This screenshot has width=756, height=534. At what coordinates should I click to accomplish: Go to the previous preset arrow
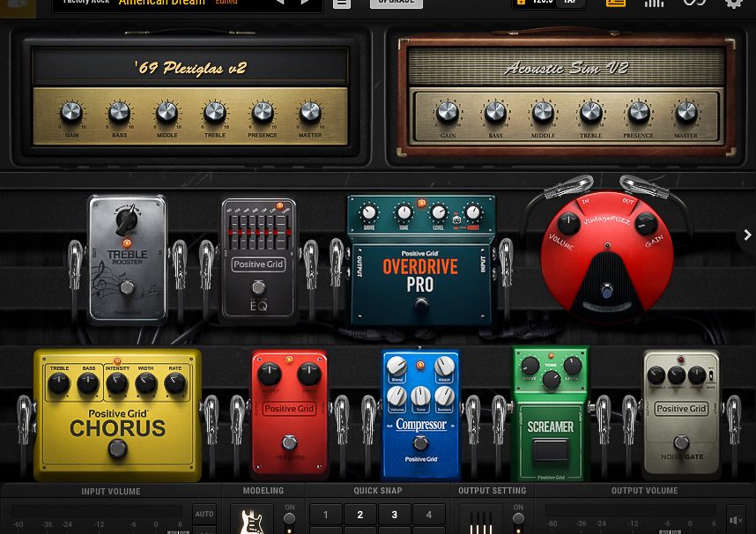pos(279,2)
